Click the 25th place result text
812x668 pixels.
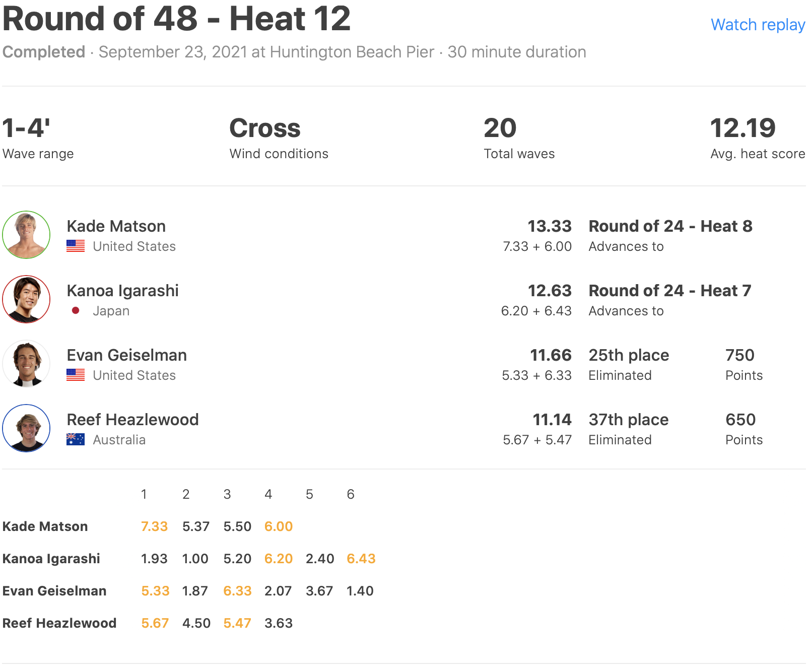(629, 355)
